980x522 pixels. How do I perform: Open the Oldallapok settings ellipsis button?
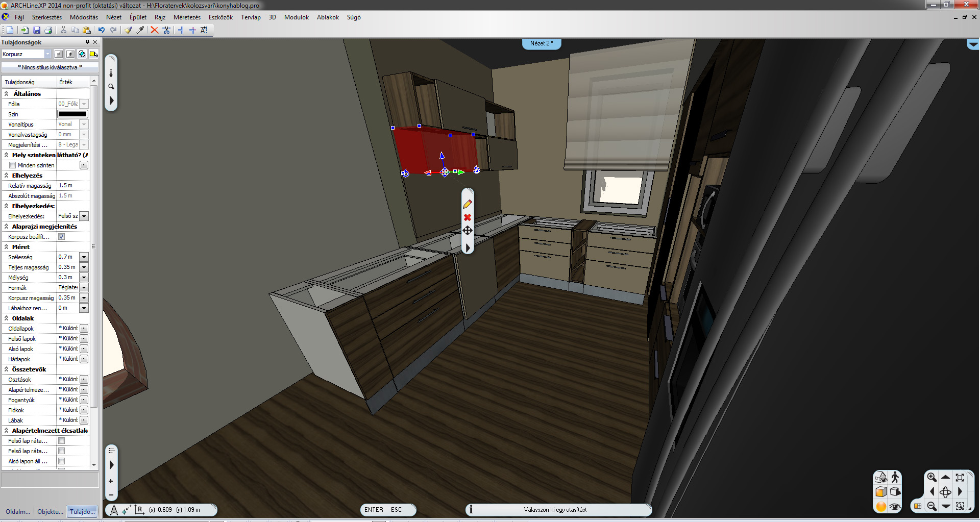[x=84, y=329]
